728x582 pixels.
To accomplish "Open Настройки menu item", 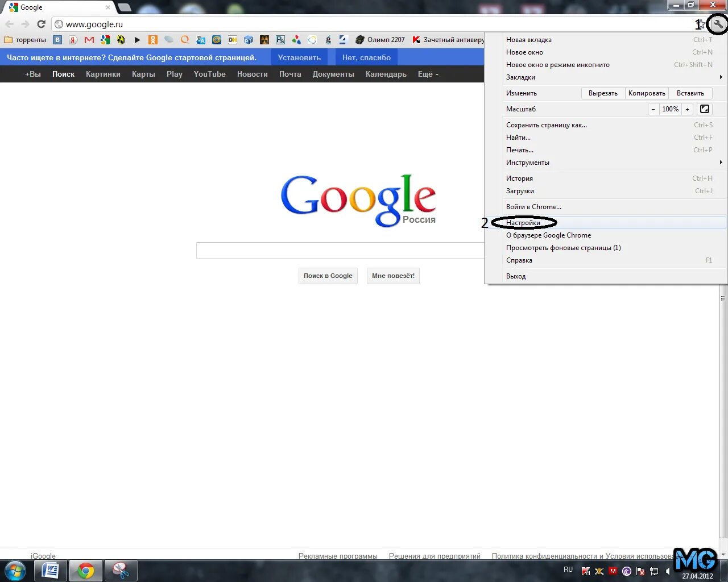I will 606,223.
